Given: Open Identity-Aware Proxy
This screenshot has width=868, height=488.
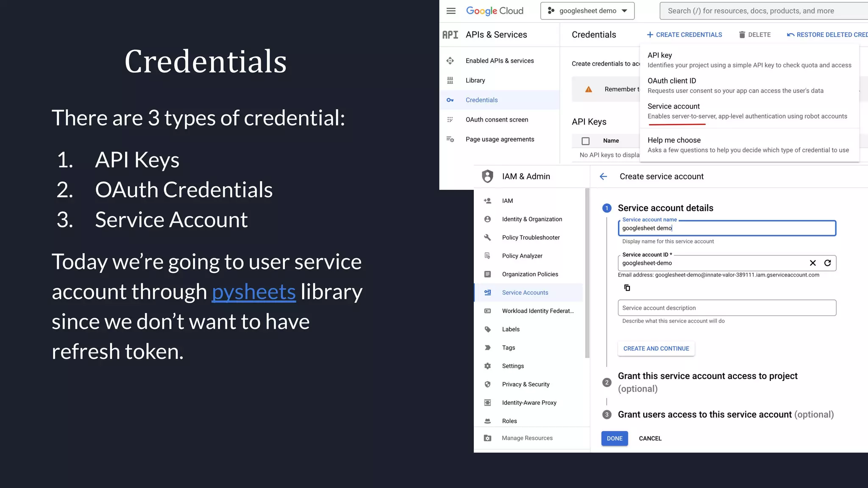Looking at the screenshot, I should (529, 403).
